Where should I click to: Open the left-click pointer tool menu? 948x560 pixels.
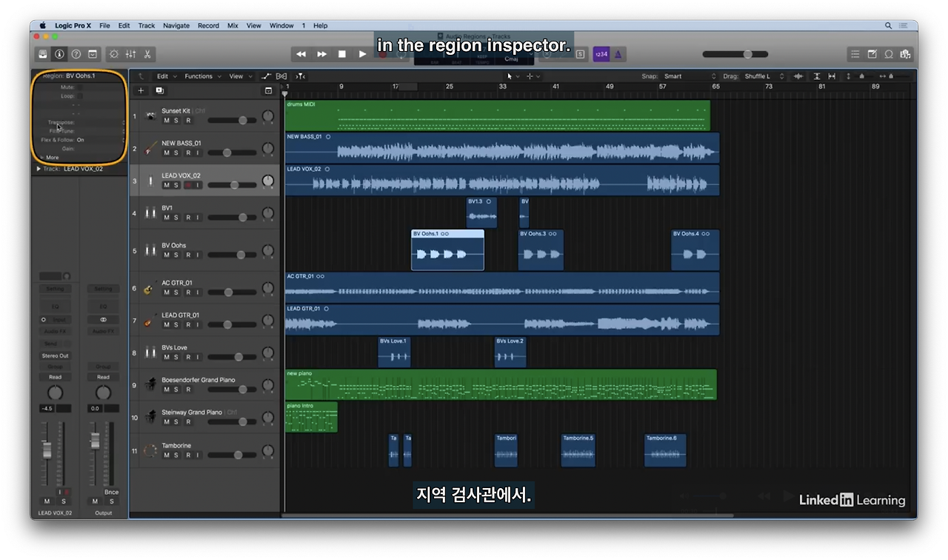pos(513,76)
